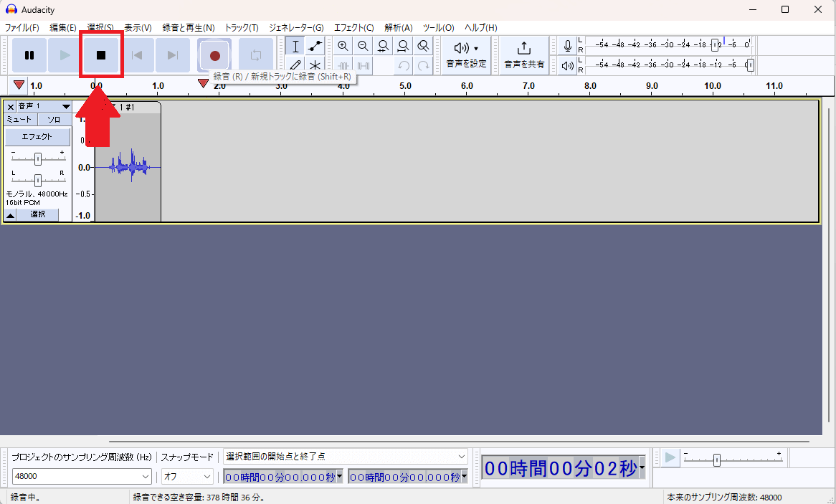Click the Zoom Out magnifier icon
Image resolution: width=836 pixels, height=504 pixels.
pyautogui.click(x=363, y=47)
